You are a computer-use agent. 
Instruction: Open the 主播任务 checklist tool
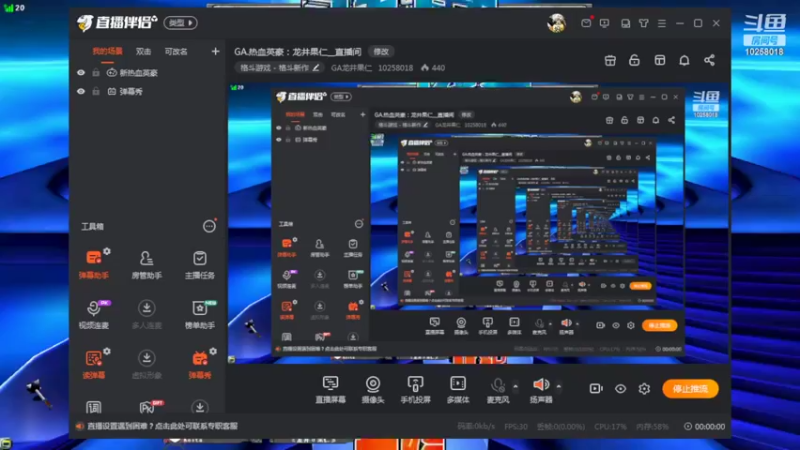[199, 264]
